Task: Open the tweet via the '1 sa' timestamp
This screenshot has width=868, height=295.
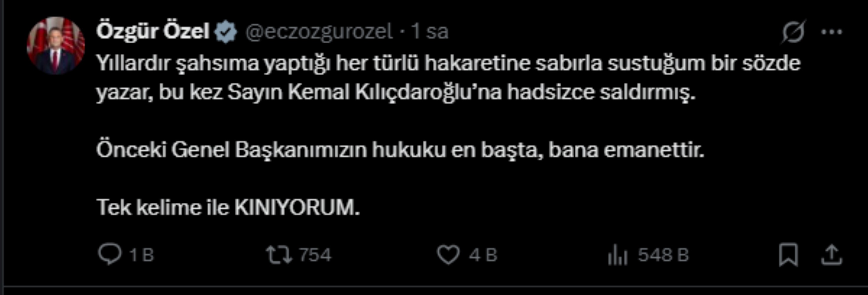Action: (x=430, y=32)
